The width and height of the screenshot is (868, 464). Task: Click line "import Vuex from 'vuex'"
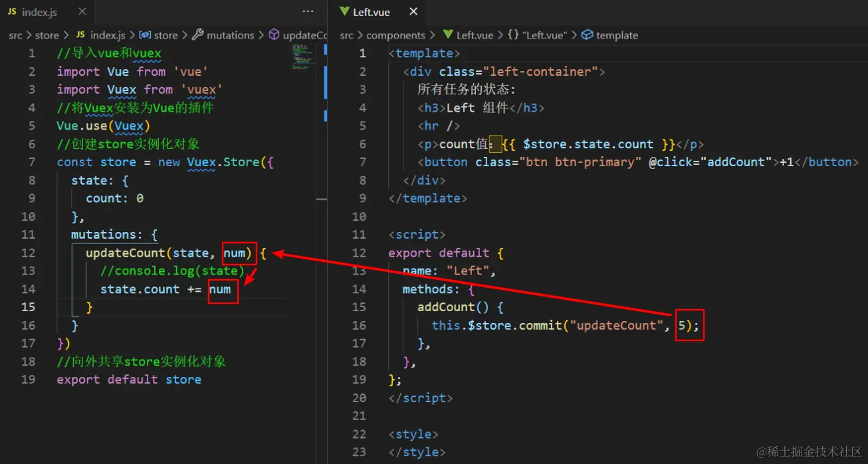140,89
